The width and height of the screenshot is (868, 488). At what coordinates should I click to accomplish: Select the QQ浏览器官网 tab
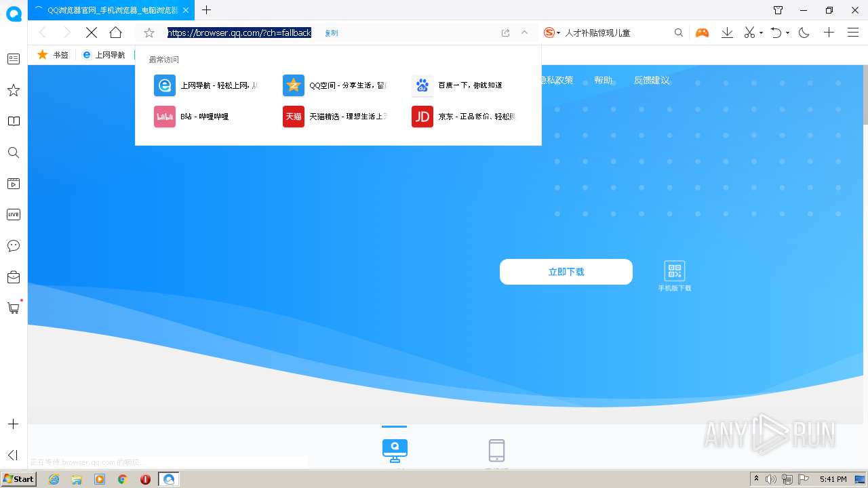[x=111, y=10]
